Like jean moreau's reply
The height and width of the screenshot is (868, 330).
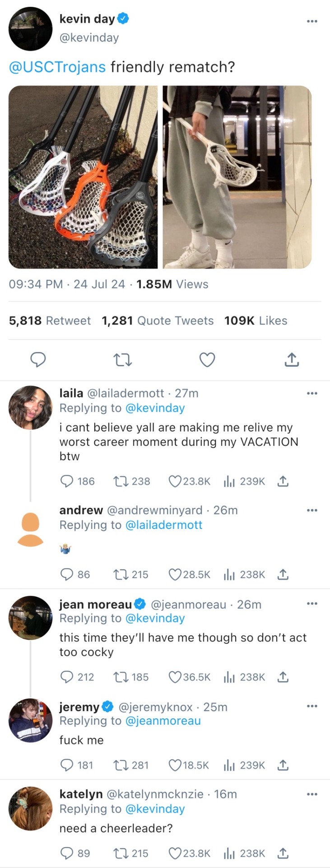175,677
